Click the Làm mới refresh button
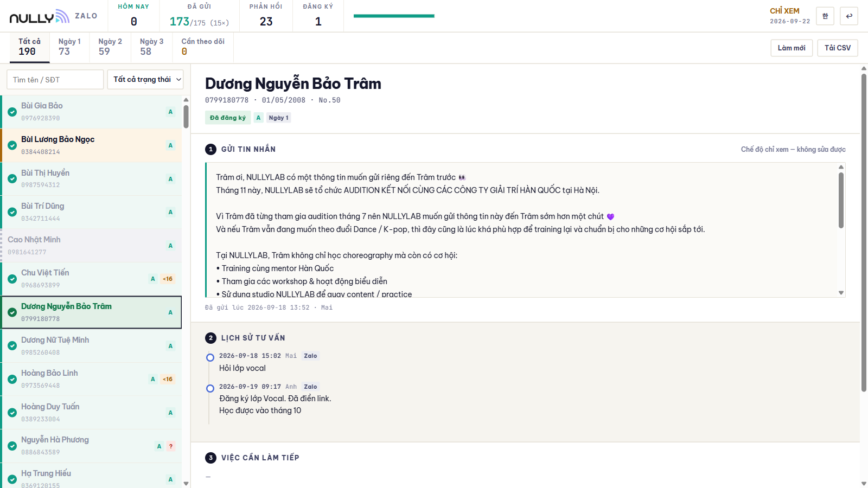The height and width of the screenshot is (488, 868). [792, 48]
